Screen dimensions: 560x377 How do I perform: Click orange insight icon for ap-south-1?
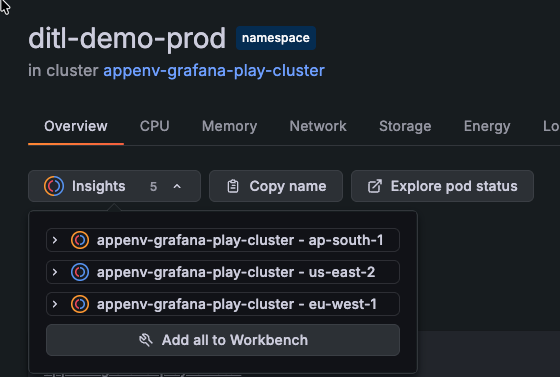pyautogui.click(x=80, y=240)
